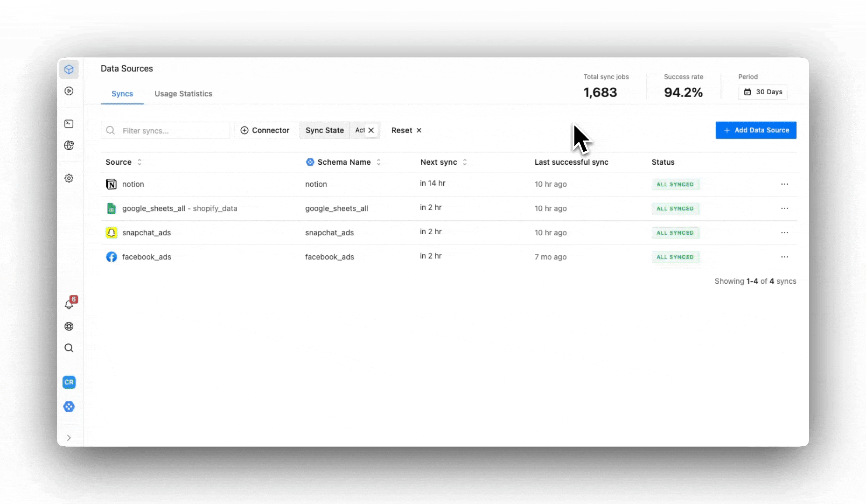The height and width of the screenshot is (504, 866).
Task: Select the play/jobs sidebar icon
Action: pyautogui.click(x=69, y=91)
